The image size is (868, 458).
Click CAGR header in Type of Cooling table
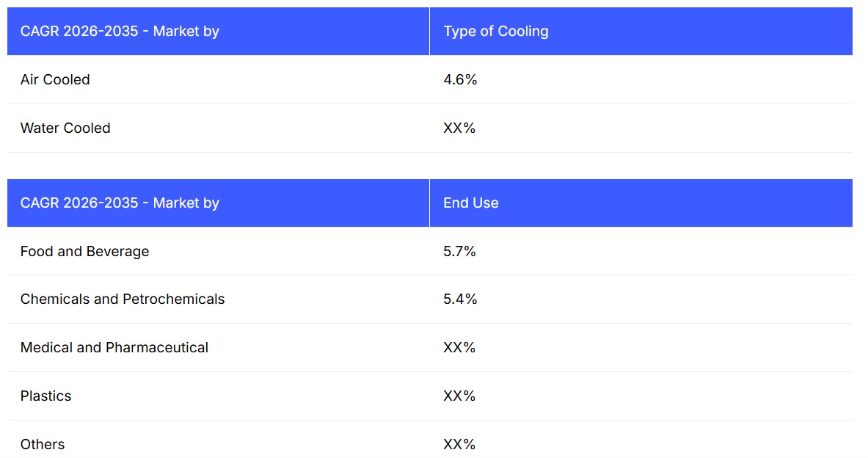[120, 32]
